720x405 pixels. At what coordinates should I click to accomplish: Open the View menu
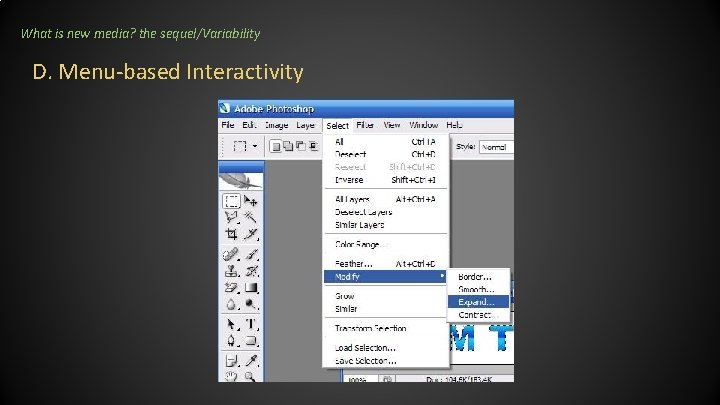[x=392, y=125]
